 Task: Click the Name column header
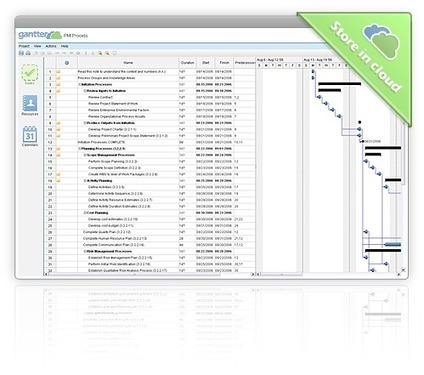pos(128,63)
